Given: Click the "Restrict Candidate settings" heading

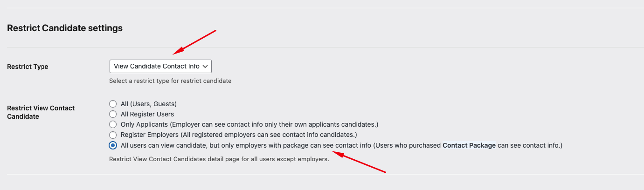Looking at the screenshot, I should tap(65, 28).
